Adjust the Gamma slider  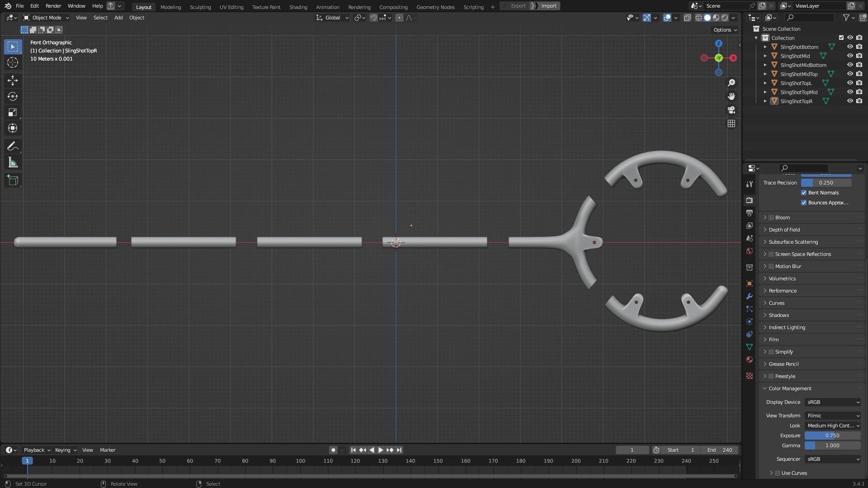coord(832,445)
